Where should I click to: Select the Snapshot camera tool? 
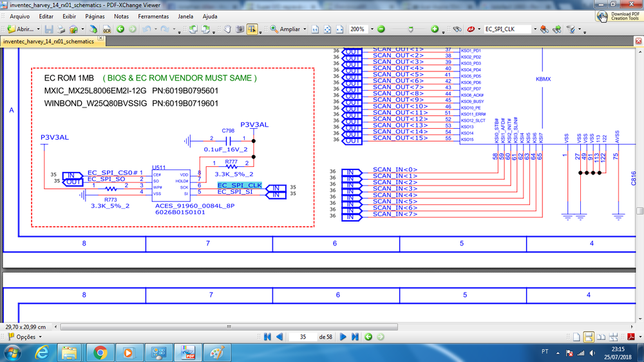pos(240,30)
